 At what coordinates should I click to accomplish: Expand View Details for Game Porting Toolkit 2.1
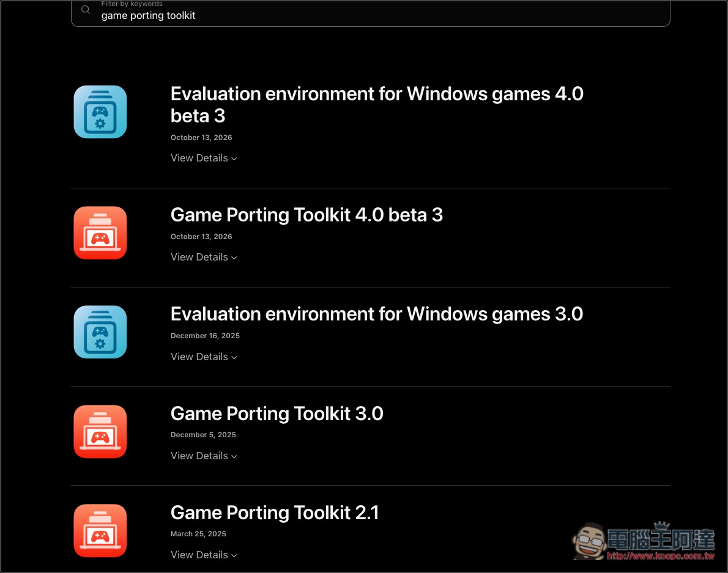(x=204, y=555)
